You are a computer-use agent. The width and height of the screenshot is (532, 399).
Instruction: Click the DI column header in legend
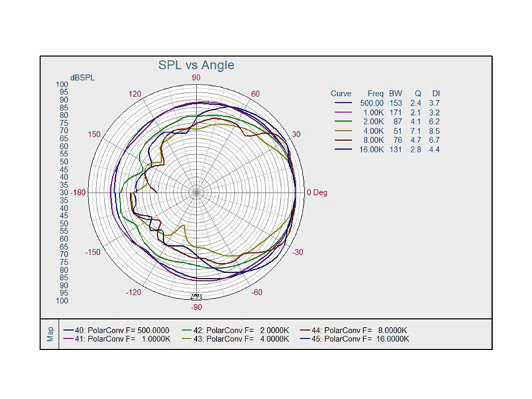pyautogui.click(x=436, y=94)
